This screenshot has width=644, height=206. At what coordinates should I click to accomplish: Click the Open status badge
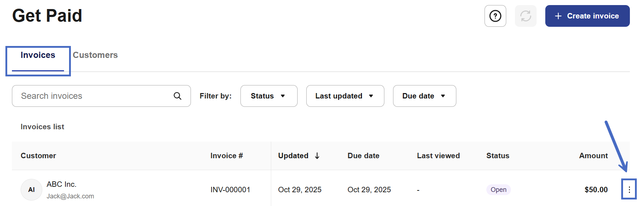[498, 190]
